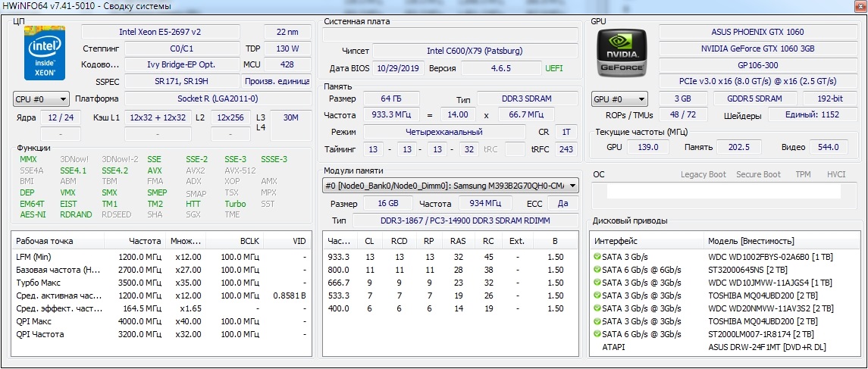Select the 400.0 memory timing row
This screenshot has width=868, height=369.
[x=451, y=308]
